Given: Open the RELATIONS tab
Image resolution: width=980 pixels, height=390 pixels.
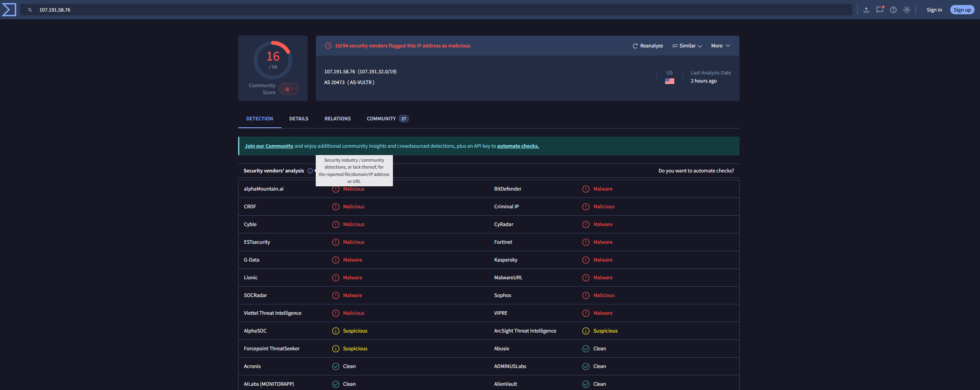Looking at the screenshot, I should coord(337,119).
